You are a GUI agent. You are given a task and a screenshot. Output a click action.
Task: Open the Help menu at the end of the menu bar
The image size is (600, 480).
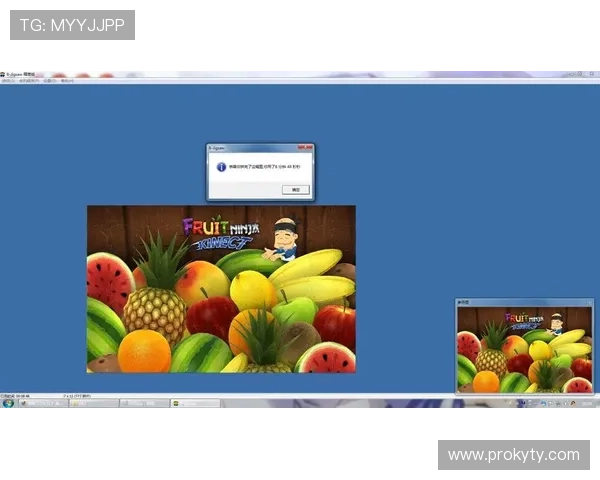click(67, 81)
